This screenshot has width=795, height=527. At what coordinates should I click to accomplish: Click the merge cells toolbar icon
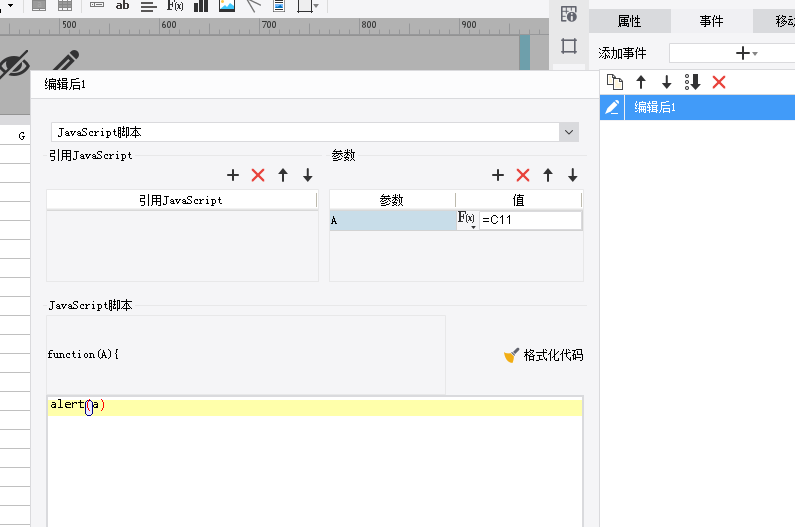click(39, 6)
